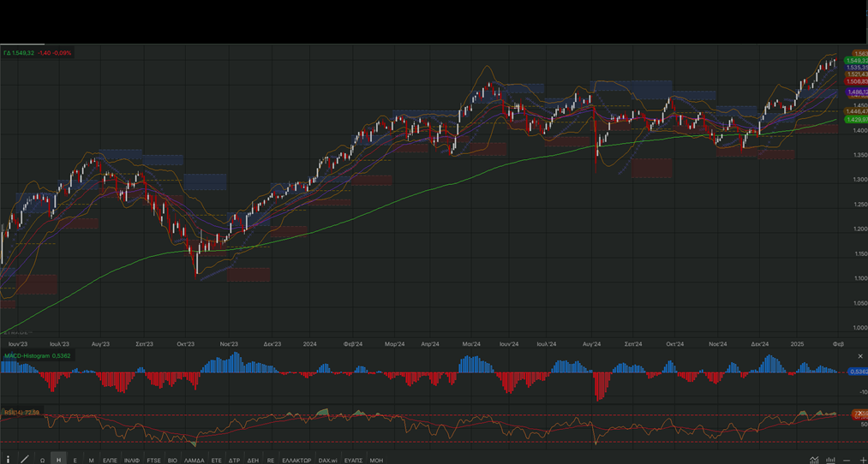Screen dimensions: 868x464
Task: Click the 2025 date axis label
Action: point(797,343)
